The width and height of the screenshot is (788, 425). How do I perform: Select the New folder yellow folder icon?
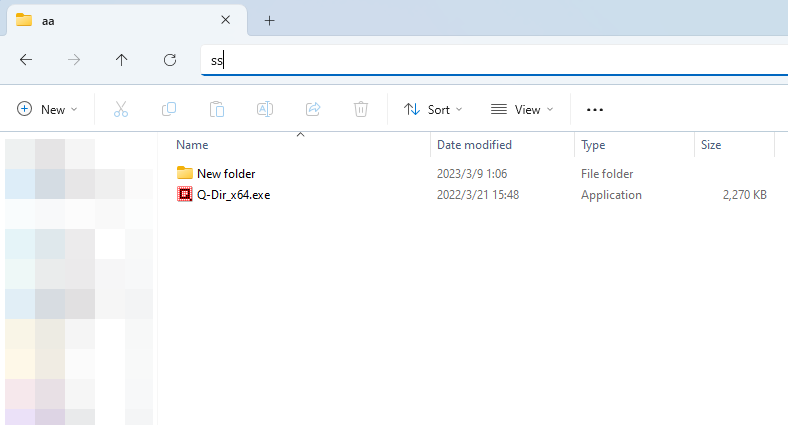[x=184, y=173]
